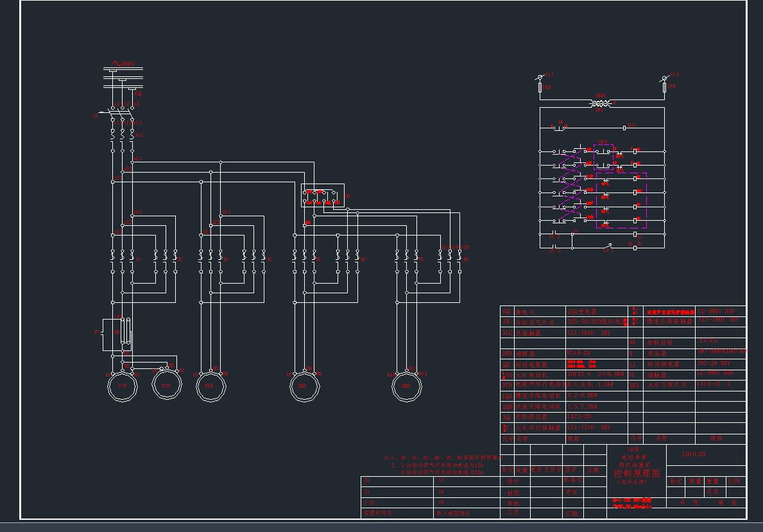The width and height of the screenshot is (763, 532).
Task: Select the AK control button contact
Action: coord(560,127)
